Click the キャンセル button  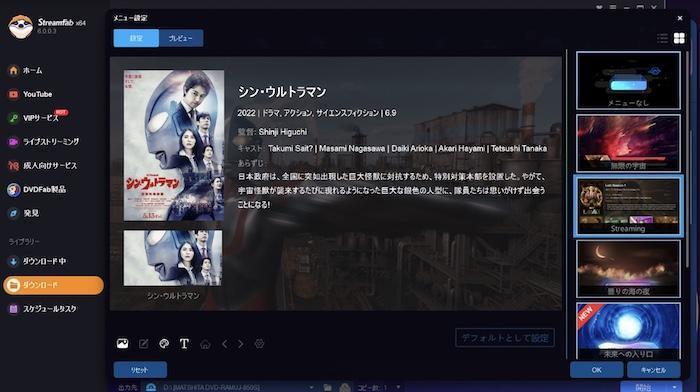[654, 370]
